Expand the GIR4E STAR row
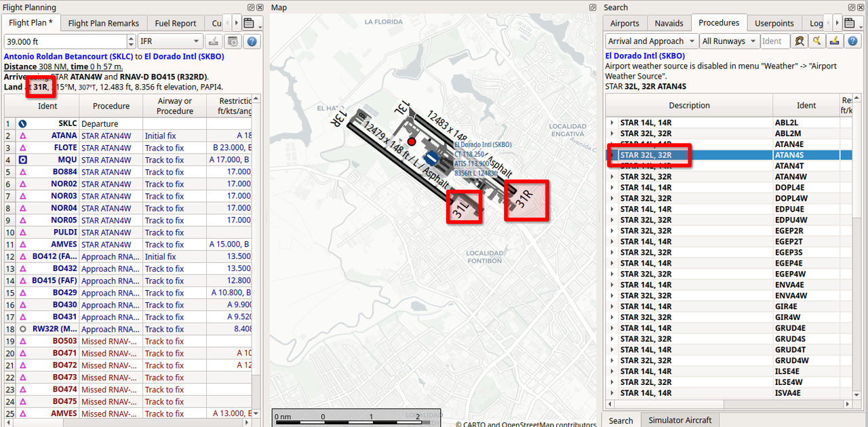Image resolution: width=868 pixels, height=427 pixels. point(612,306)
